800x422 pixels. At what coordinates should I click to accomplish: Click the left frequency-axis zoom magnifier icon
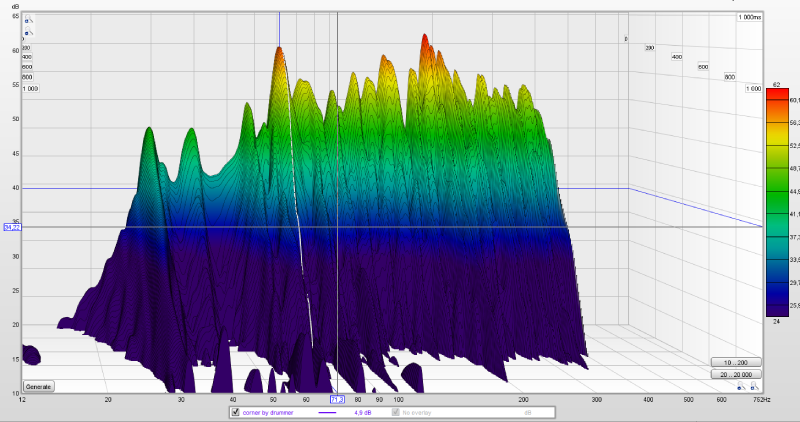pos(739,385)
